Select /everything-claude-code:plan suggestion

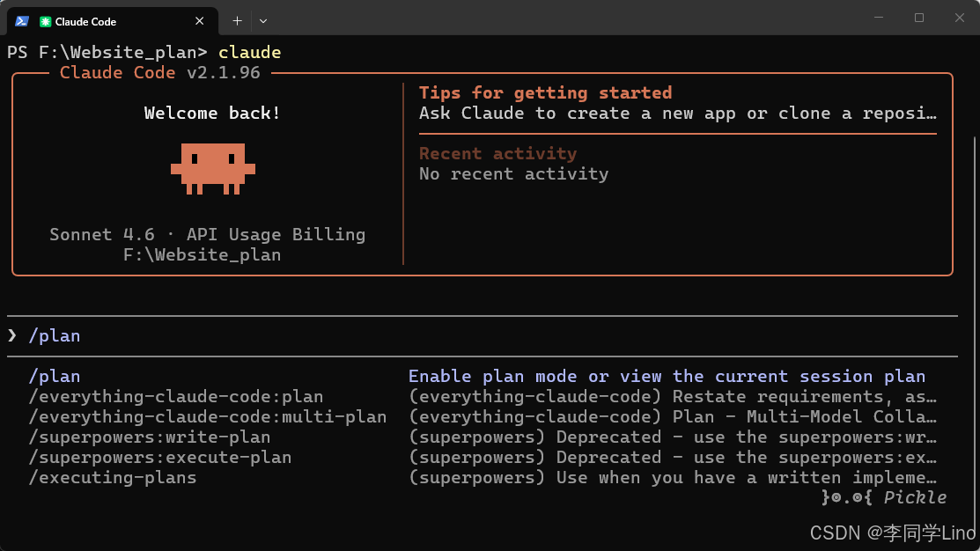pos(175,397)
